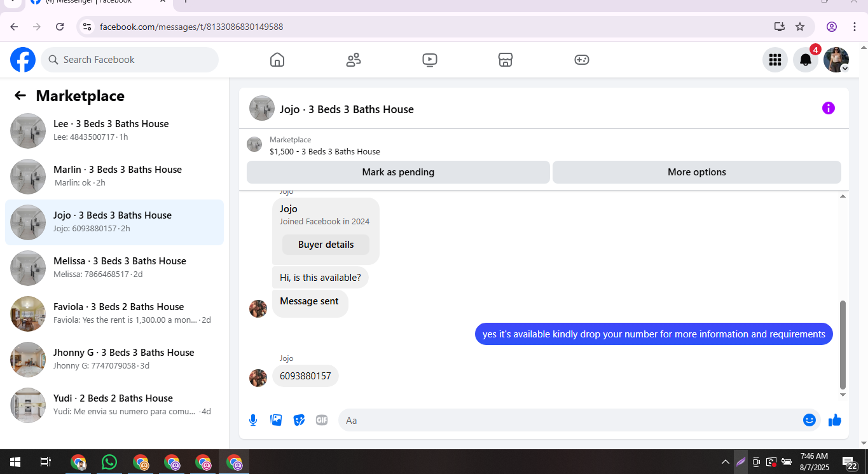Install the Facebook app from address bar
Image resolution: width=868 pixels, height=474 pixels.
point(779,27)
